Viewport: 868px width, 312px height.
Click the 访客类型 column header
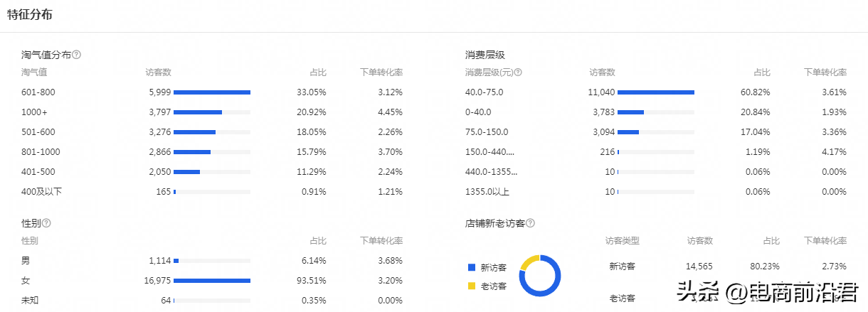point(623,241)
